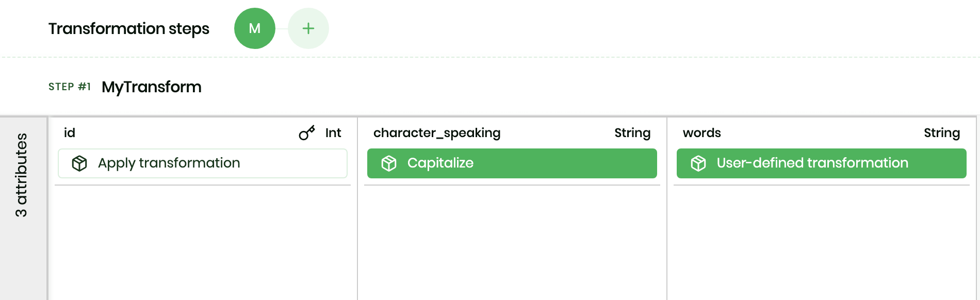Click the connector line between M and plus
980x300 pixels.
pyautogui.click(x=281, y=28)
